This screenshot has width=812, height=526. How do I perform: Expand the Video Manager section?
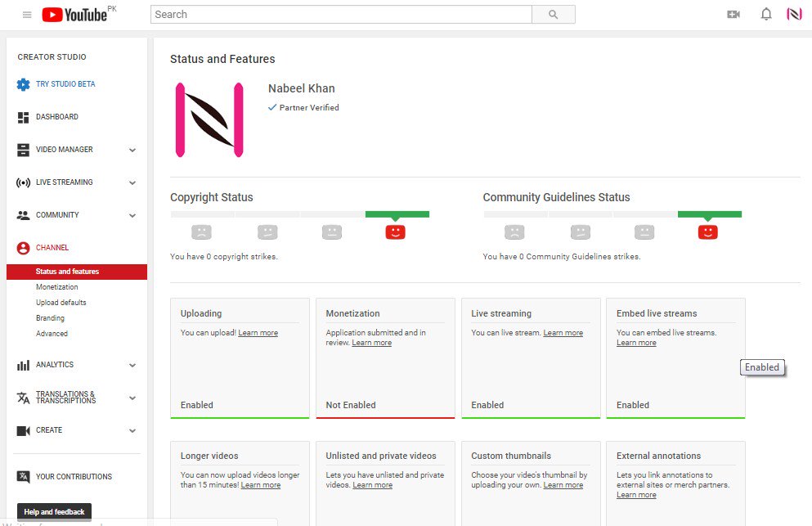pyautogui.click(x=132, y=150)
